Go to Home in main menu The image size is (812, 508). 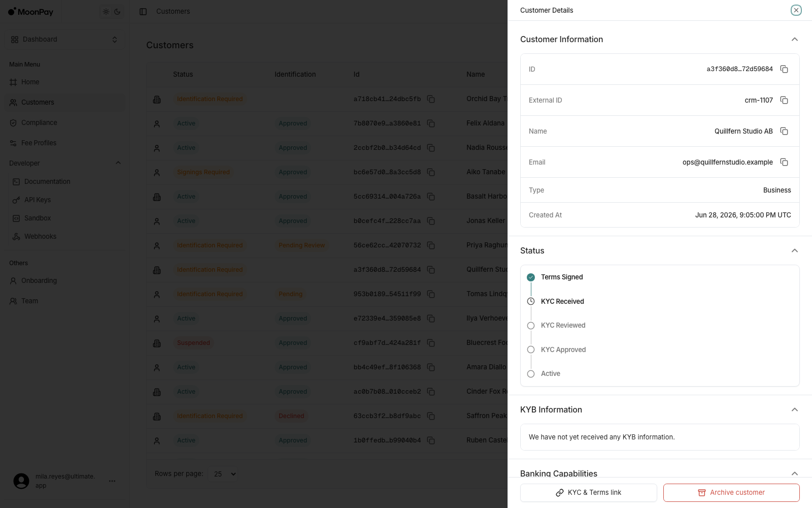64,82
